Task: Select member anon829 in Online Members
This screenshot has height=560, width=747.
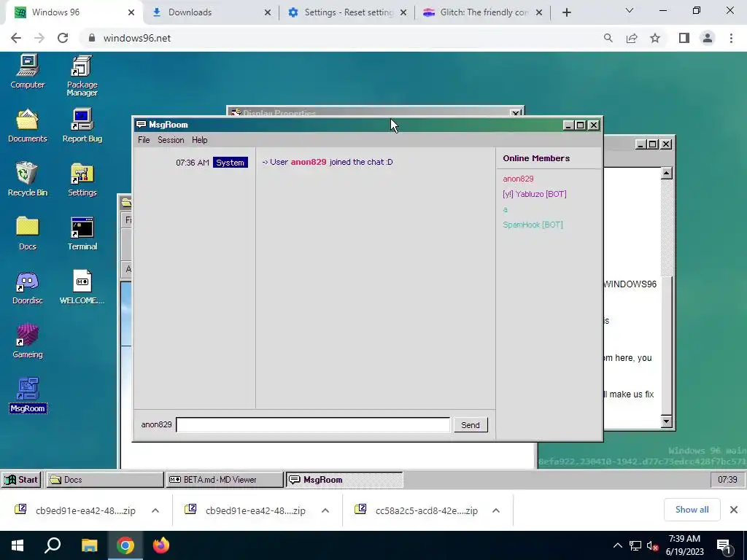Action: [x=518, y=179]
